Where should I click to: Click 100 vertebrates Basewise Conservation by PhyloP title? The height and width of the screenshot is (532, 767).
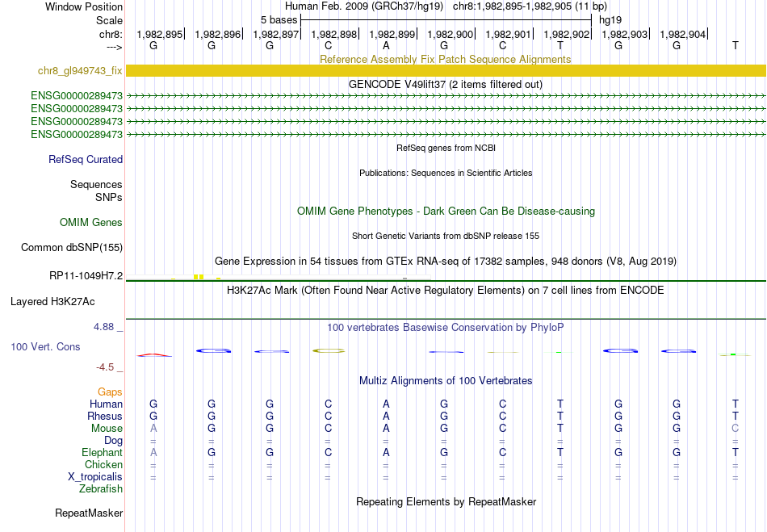[x=446, y=327]
